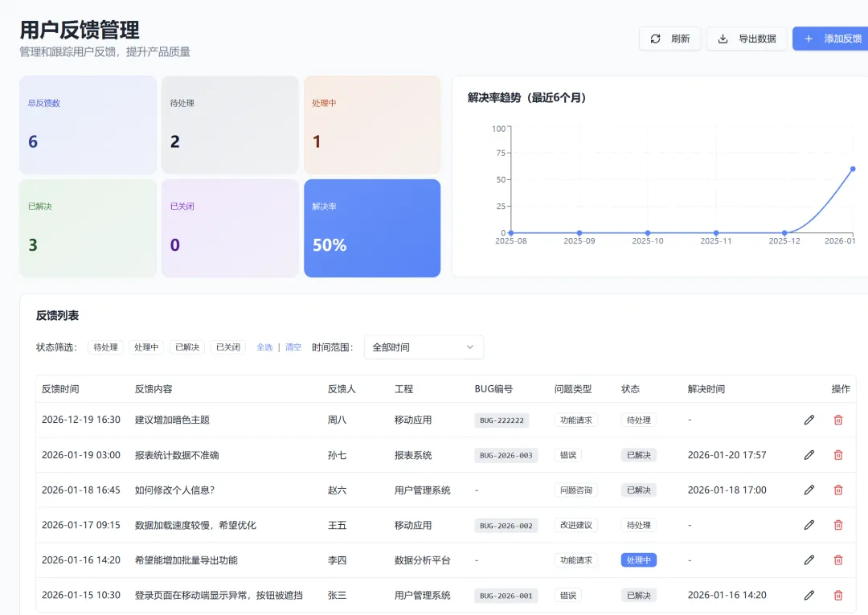Click the 张三 submitter name cell

pos(337,595)
